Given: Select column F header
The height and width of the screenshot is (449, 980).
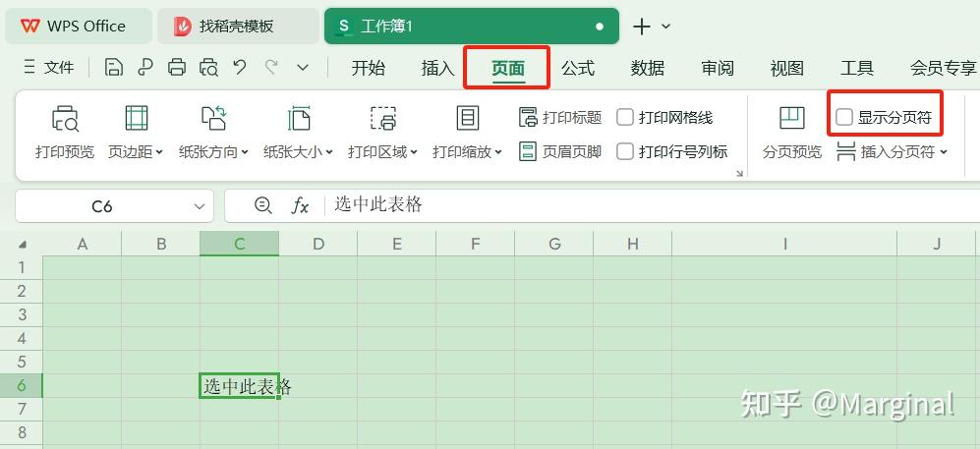Looking at the screenshot, I should tap(475, 244).
